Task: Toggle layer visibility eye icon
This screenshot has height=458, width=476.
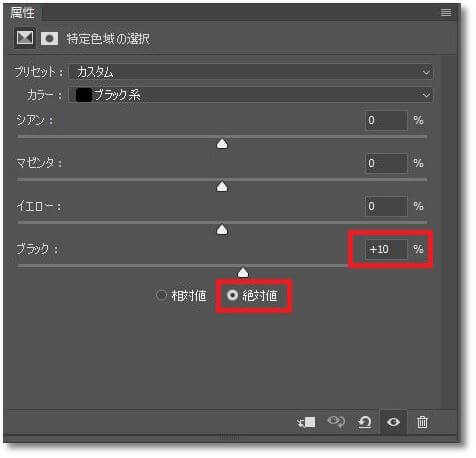Action: pos(393,422)
